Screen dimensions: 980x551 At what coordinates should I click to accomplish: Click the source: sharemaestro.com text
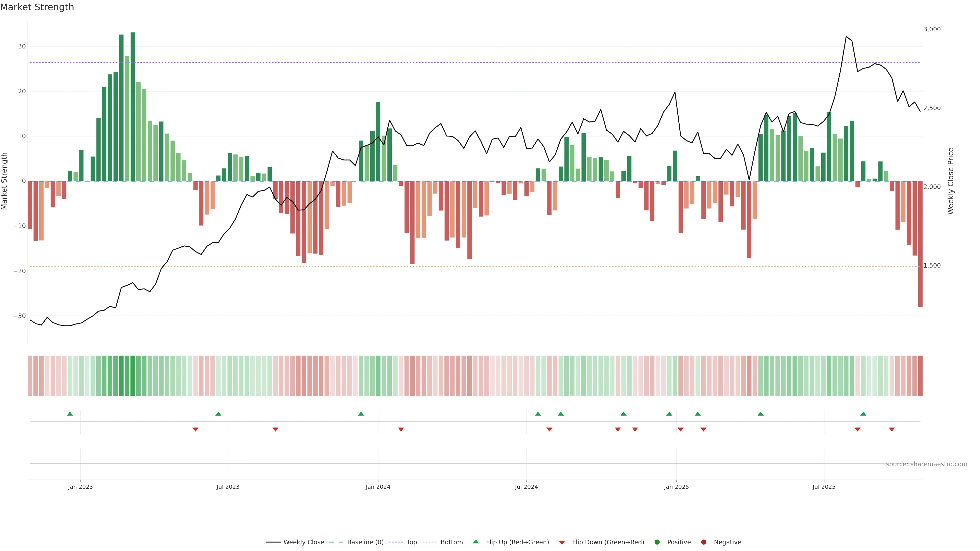(926, 464)
